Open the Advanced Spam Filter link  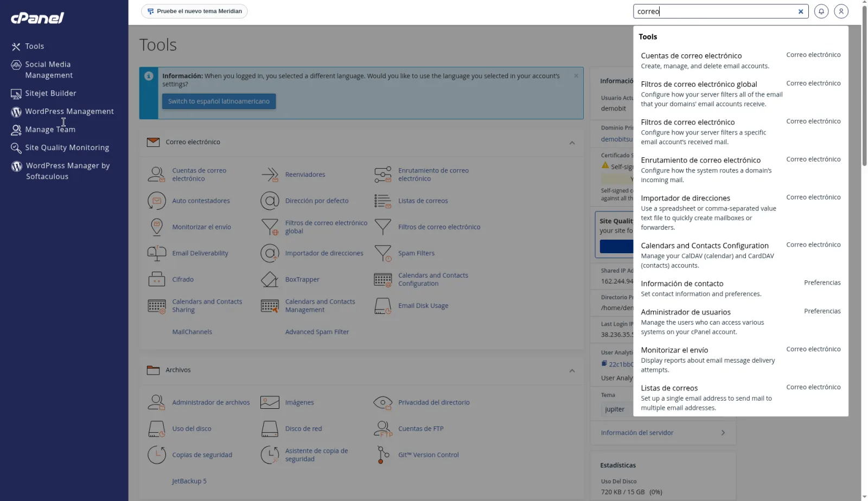(317, 332)
